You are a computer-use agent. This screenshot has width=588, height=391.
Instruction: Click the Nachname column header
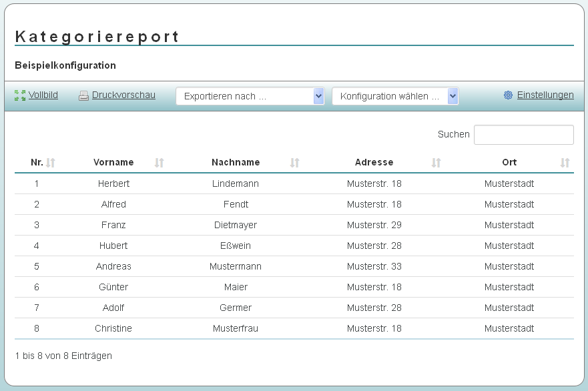point(236,162)
